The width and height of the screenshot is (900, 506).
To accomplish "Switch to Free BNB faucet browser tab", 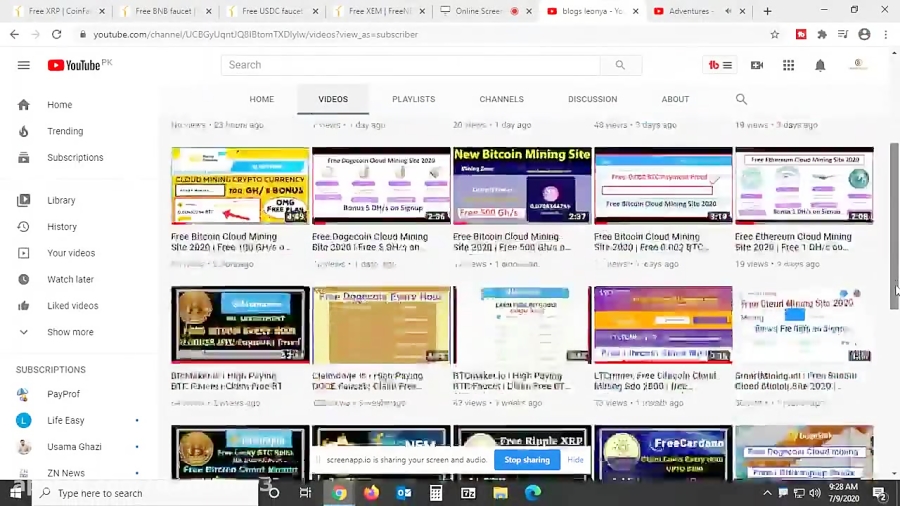I will [165, 11].
